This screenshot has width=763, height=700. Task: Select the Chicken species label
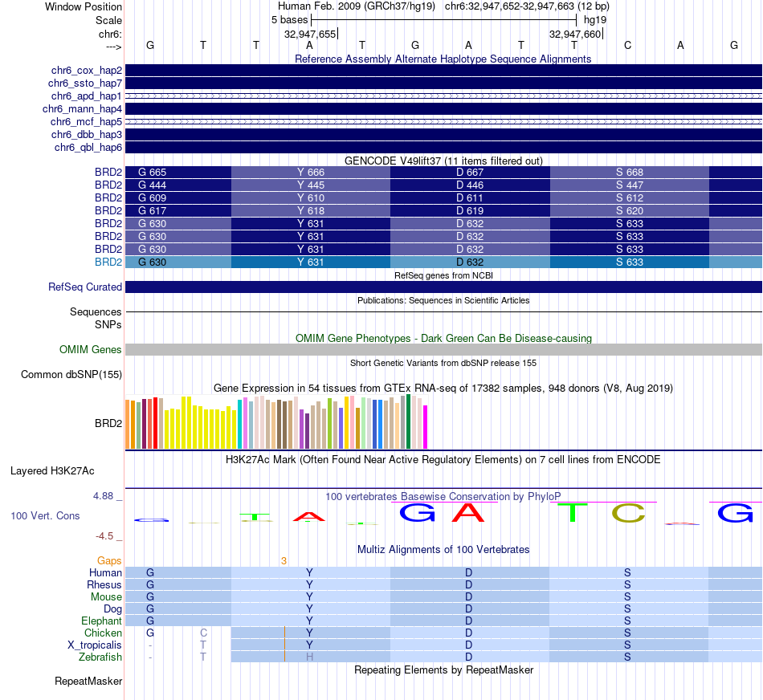(103, 633)
